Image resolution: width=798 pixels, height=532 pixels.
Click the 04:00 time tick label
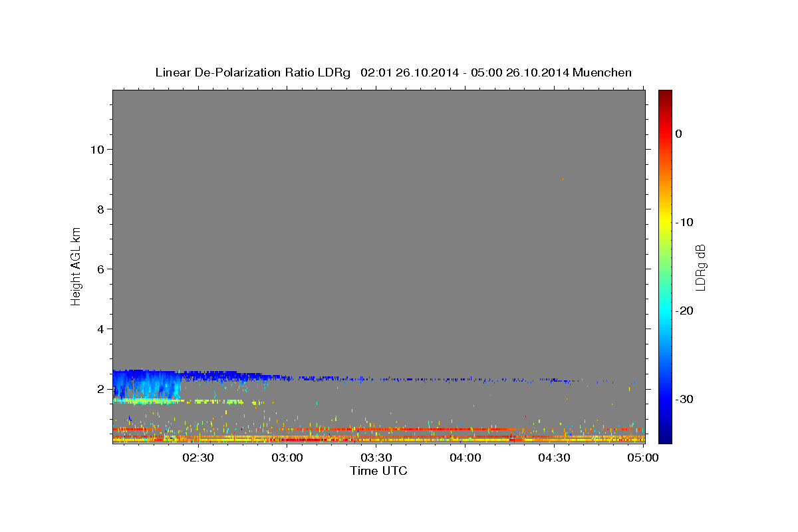point(465,458)
